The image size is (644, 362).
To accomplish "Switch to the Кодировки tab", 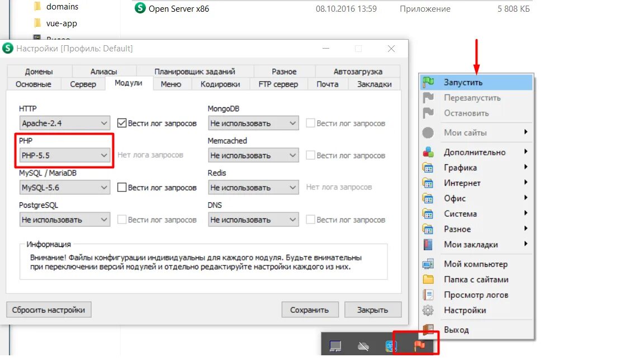I will (220, 84).
